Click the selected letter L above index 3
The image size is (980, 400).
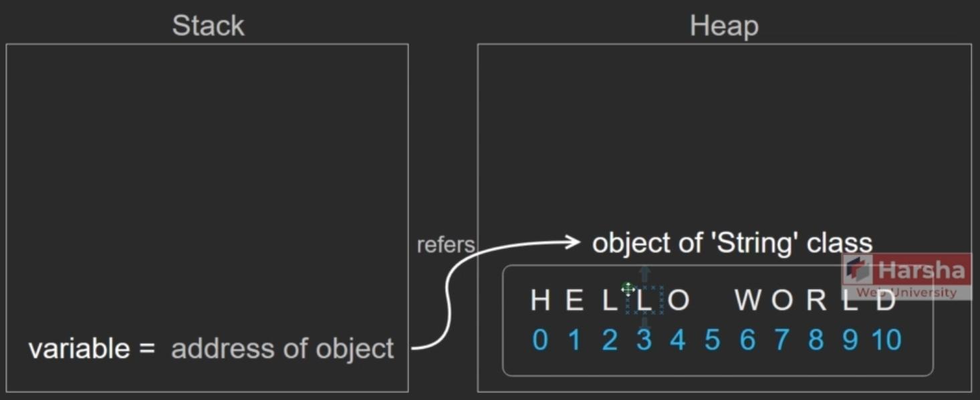(644, 301)
